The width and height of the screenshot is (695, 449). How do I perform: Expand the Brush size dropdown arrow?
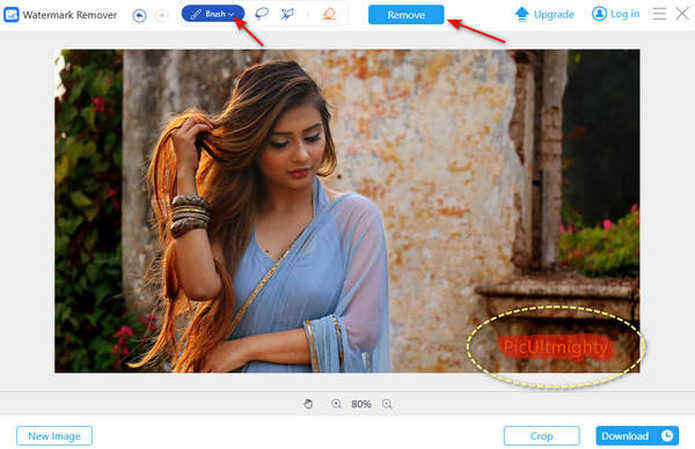pyautogui.click(x=231, y=14)
